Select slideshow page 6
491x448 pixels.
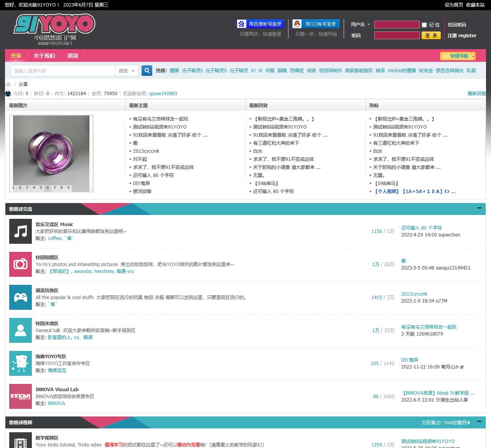[x=48, y=188]
